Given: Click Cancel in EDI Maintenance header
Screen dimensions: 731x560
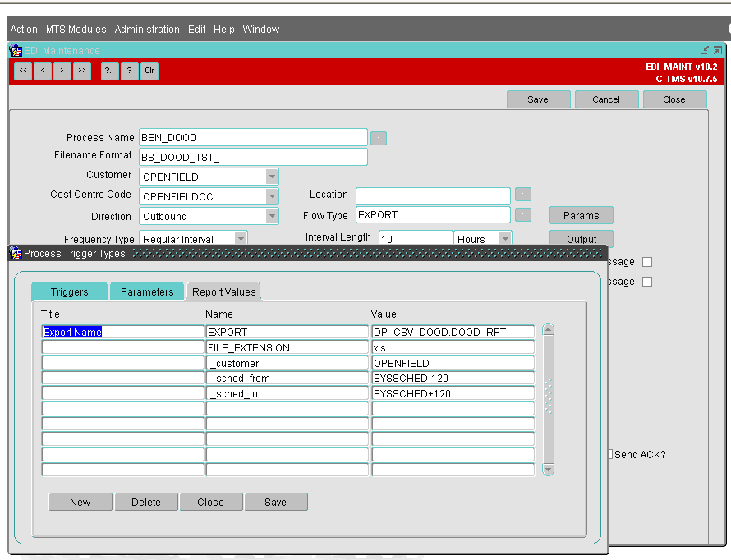Looking at the screenshot, I should tap(606, 99).
